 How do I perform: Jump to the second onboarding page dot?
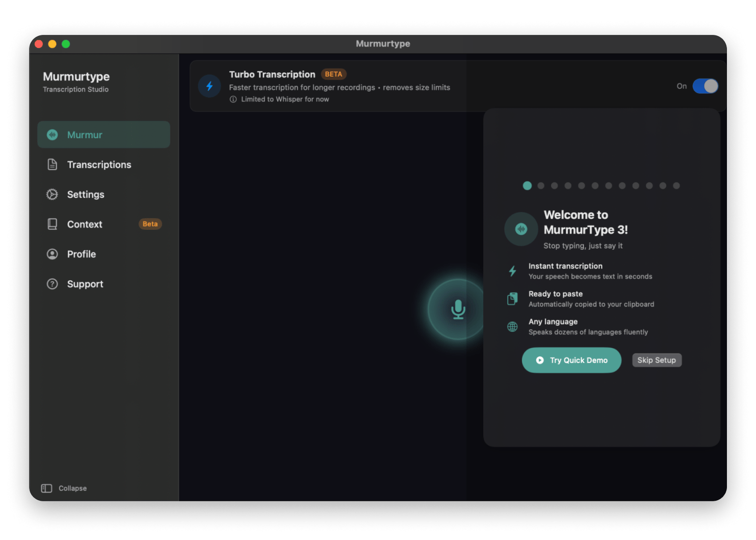[x=541, y=186]
